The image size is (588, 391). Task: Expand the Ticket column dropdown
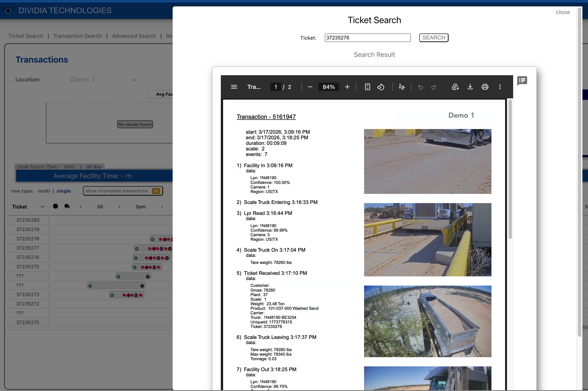[42, 206]
